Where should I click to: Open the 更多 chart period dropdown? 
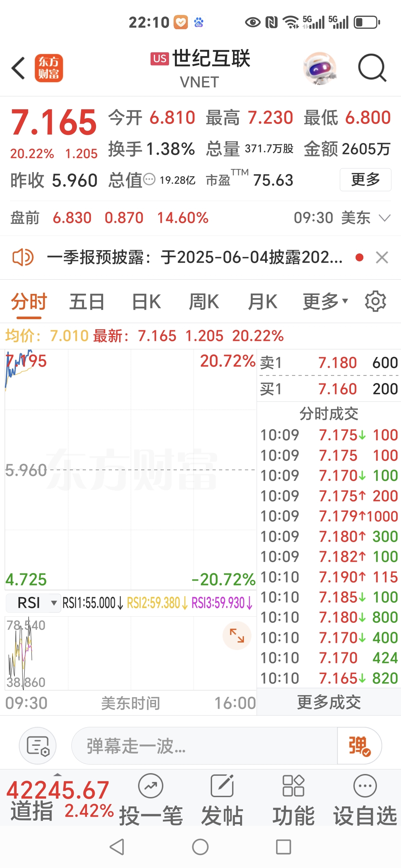pyautogui.click(x=325, y=301)
